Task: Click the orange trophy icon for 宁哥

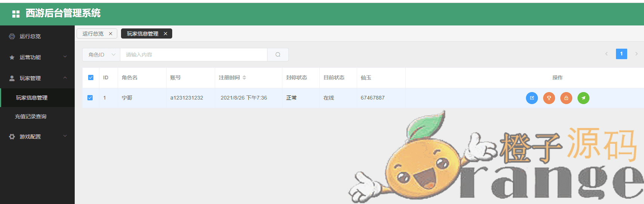Action: point(549,98)
